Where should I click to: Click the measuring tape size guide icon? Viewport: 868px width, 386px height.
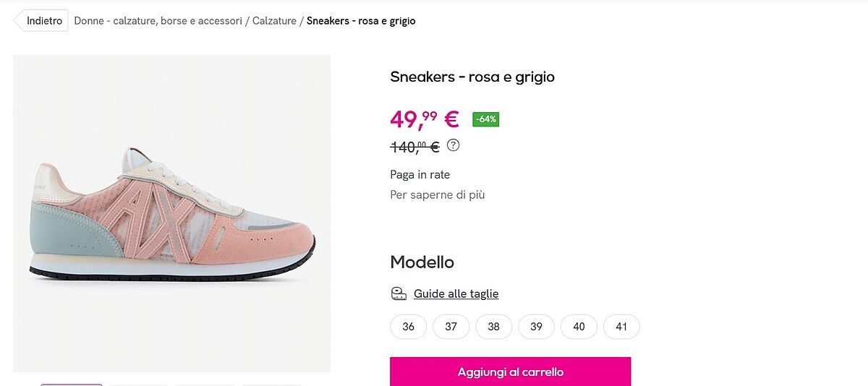(x=399, y=293)
